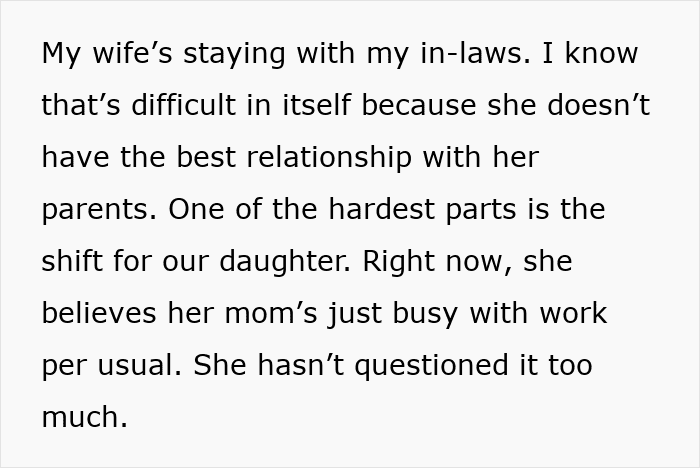Click the word "mom's"
Viewport: 700px width, 468px height.
click(x=271, y=312)
